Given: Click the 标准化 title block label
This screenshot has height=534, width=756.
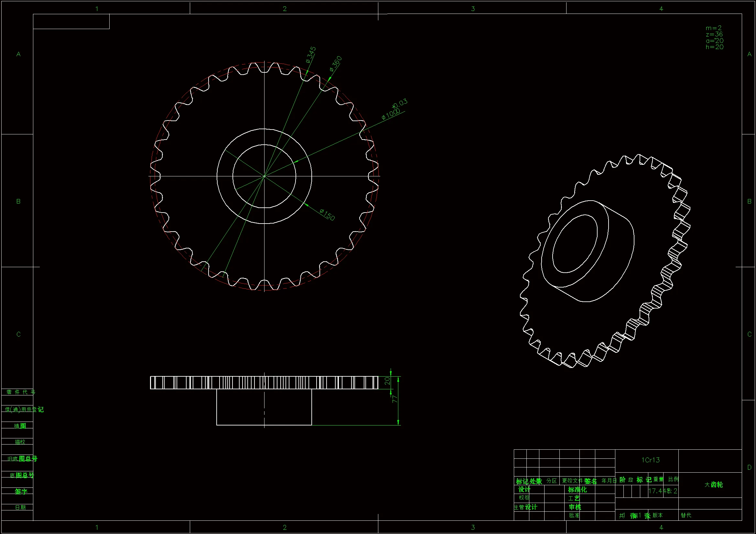Looking at the screenshot, I should pos(577,490).
